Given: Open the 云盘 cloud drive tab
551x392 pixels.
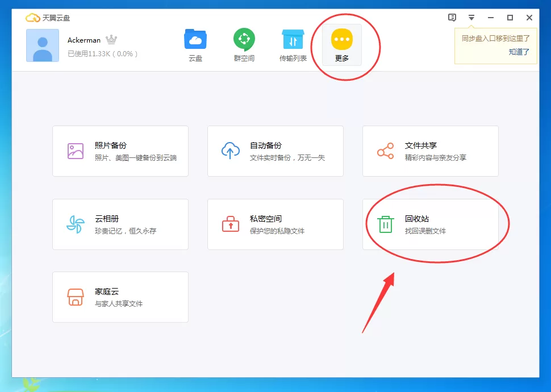Looking at the screenshot, I should pos(195,45).
